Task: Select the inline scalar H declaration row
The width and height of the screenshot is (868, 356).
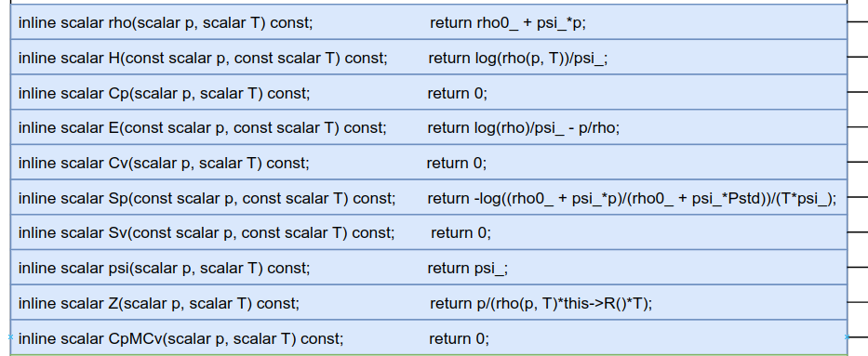Action: [x=429, y=57]
